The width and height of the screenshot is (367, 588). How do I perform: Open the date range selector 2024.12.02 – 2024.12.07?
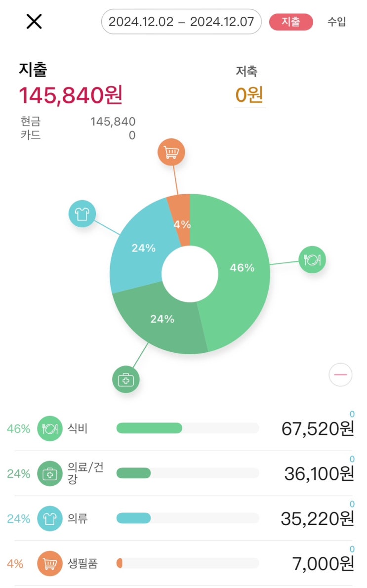pos(181,22)
